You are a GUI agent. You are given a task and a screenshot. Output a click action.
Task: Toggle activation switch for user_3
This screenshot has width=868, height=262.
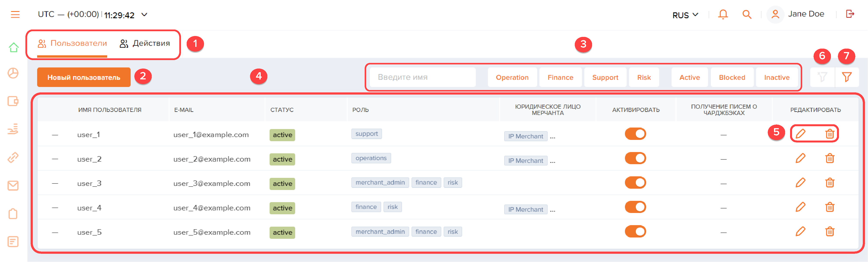(635, 183)
